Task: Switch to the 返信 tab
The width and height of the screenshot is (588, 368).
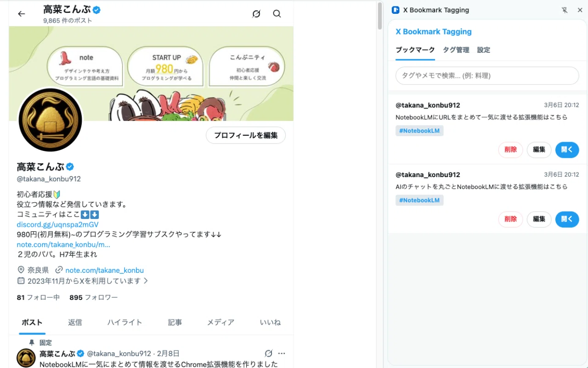Action: [x=75, y=322]
